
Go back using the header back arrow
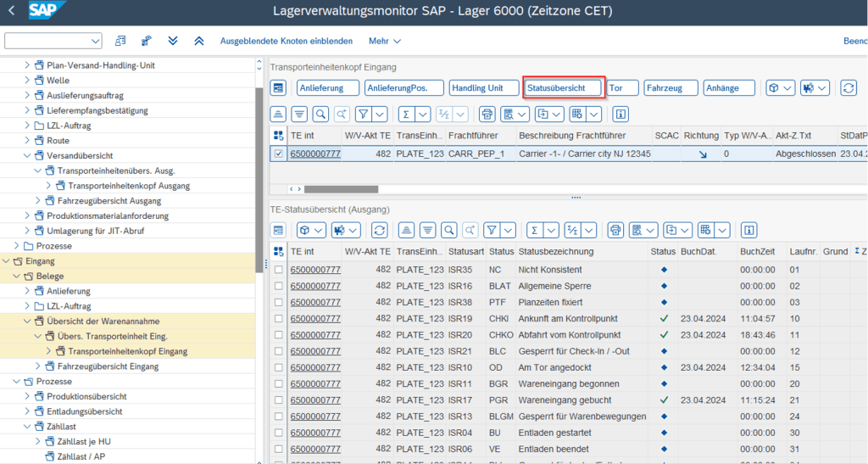click(x=12, y=10)
